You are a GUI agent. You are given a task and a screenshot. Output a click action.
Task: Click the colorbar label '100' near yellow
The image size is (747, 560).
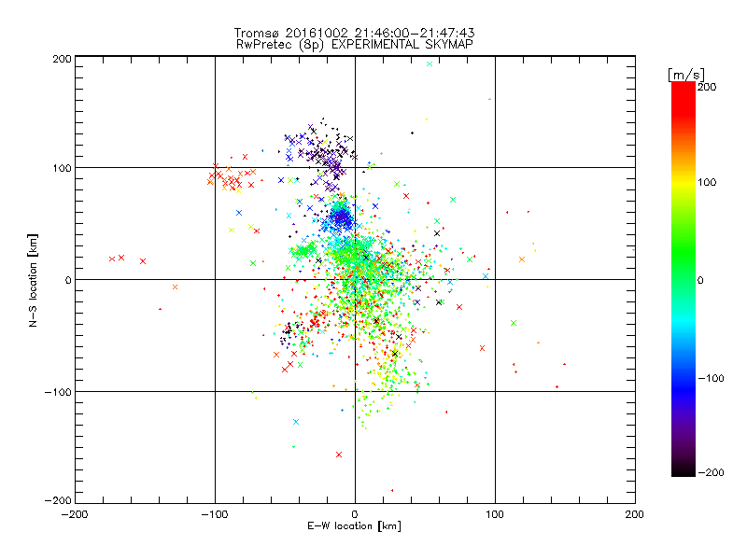pyautogui.click(x=707, y=182)
